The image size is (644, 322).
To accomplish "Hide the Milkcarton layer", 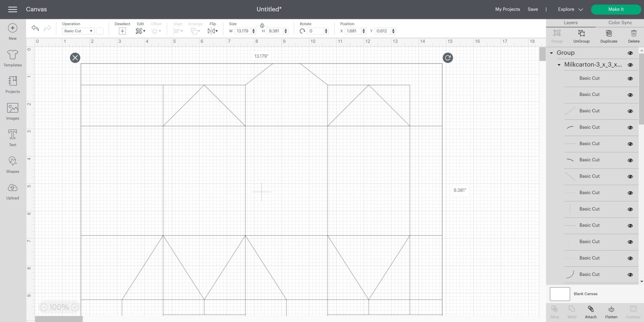I will click(x=630, y=65).
